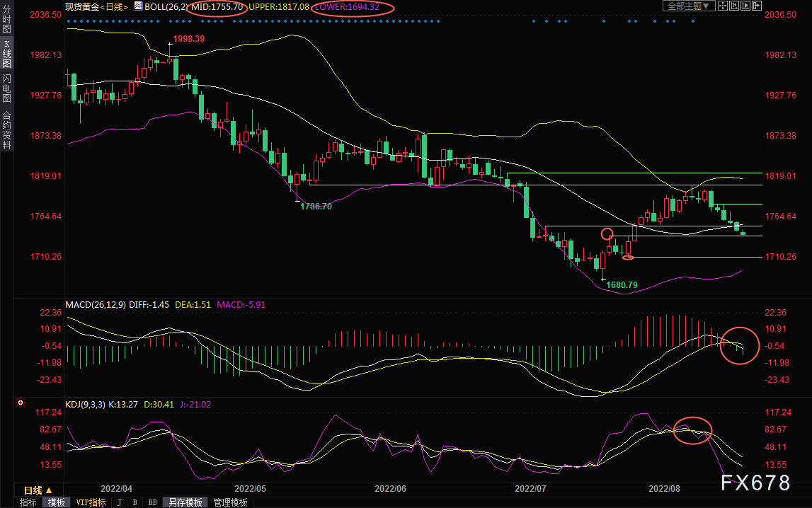Click the chart playback axis icon
Viewport: 812px width, 508px height.
tap(745, 6)
